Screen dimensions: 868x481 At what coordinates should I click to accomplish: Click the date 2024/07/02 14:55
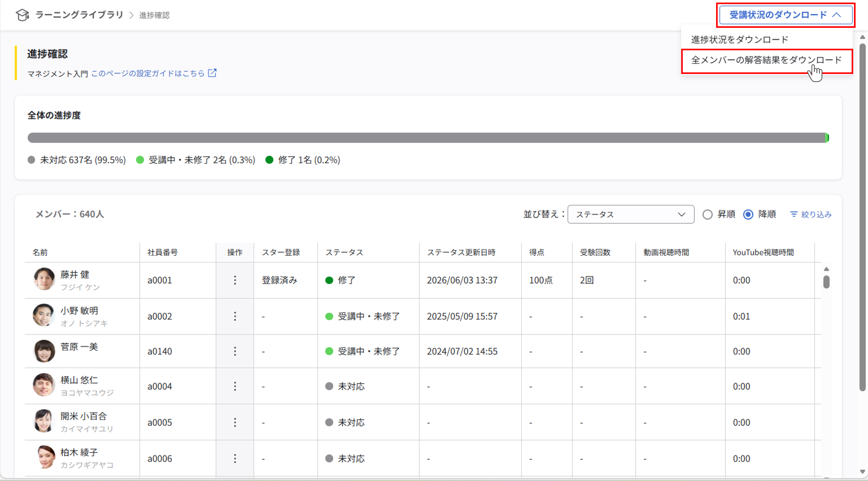click(x=462, y=351)
